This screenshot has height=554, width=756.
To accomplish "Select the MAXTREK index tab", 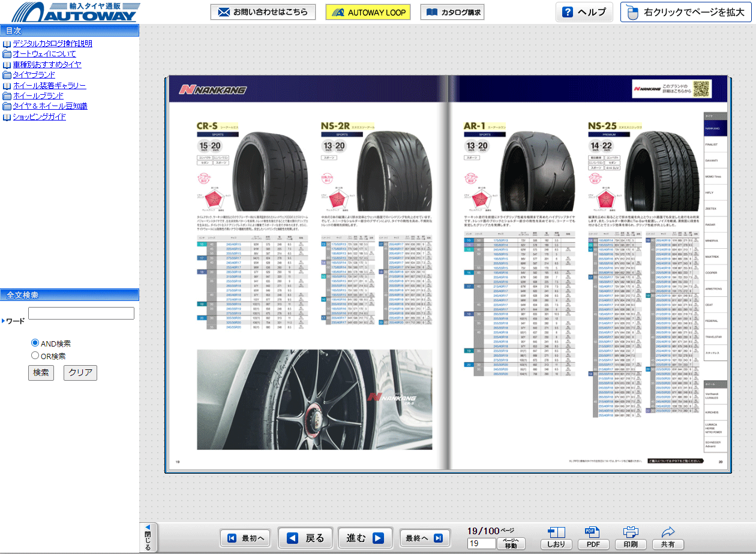I will (x=715, y=257).
